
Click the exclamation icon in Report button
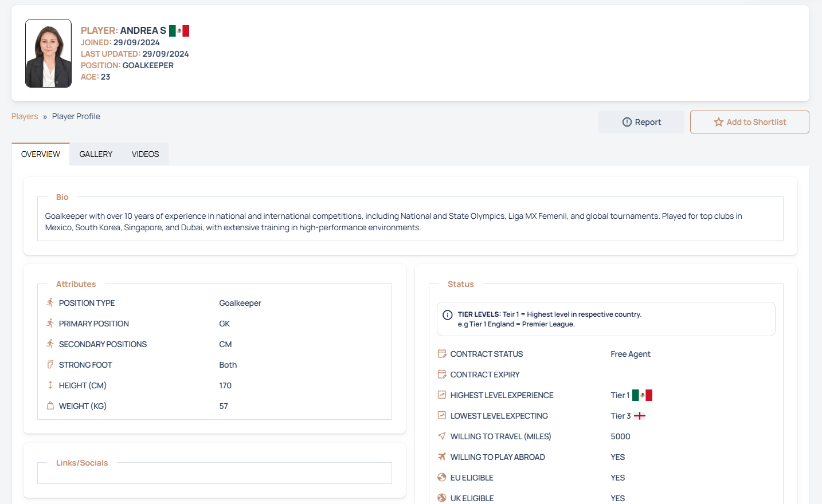tap(627, 122)
